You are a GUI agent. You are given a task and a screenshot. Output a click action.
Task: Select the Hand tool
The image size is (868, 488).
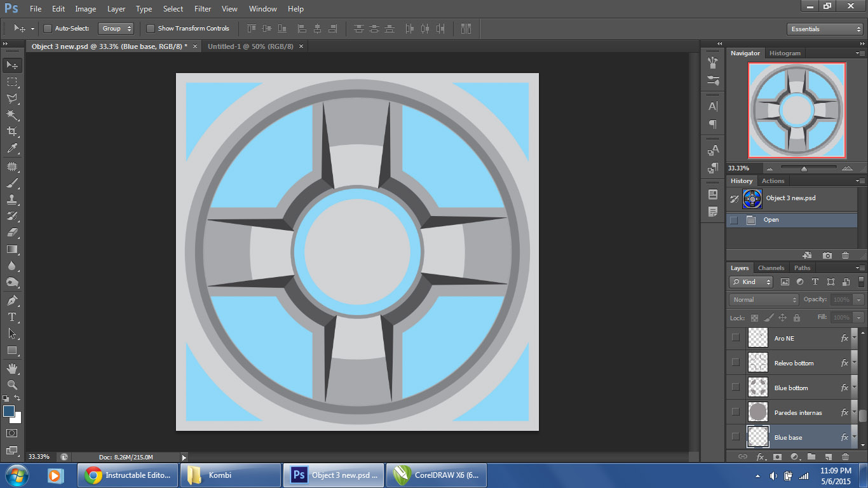11,368
